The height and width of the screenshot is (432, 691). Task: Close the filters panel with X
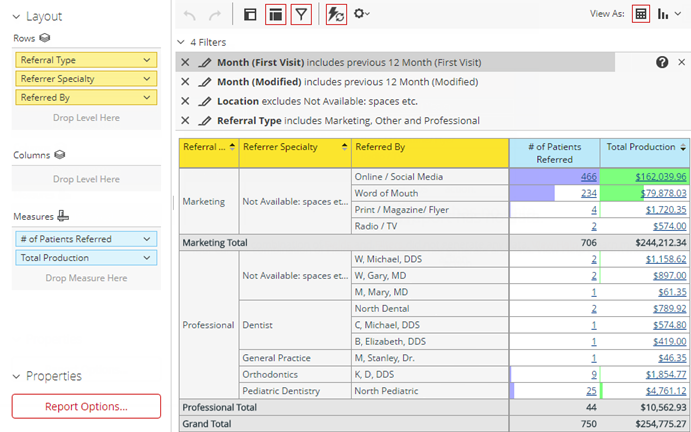[x=681, y=62]
